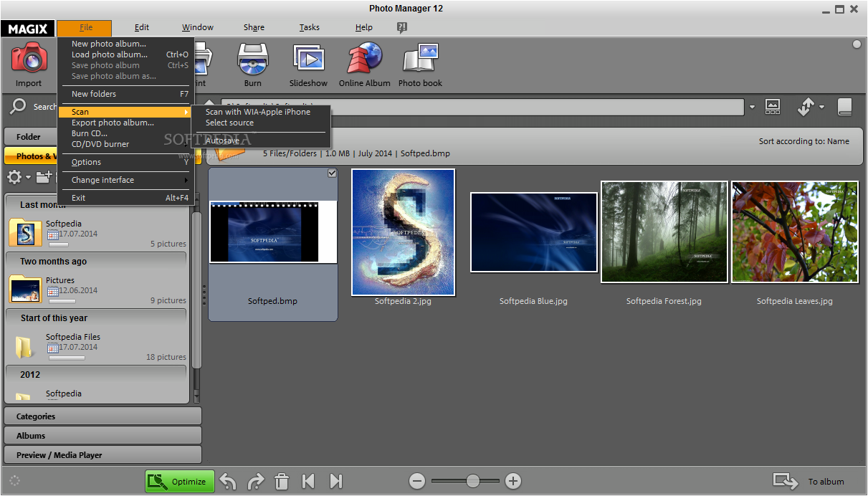This screenshot has width=868, height=496.
Task: Jump to the next picture
Action: 335,481
